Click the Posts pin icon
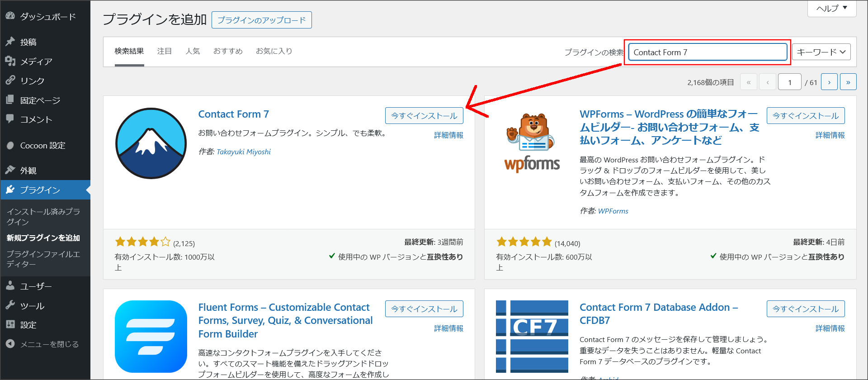This screenshot has width=868, height=380. 10,42
